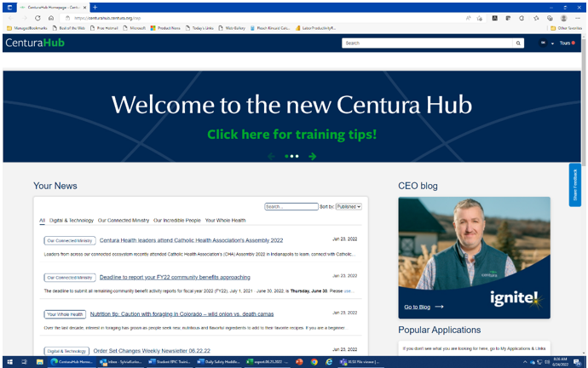Viewport: 588px width, 368px height.
Task: Open the Other favorites folder
Action: [x=566, y=28]
